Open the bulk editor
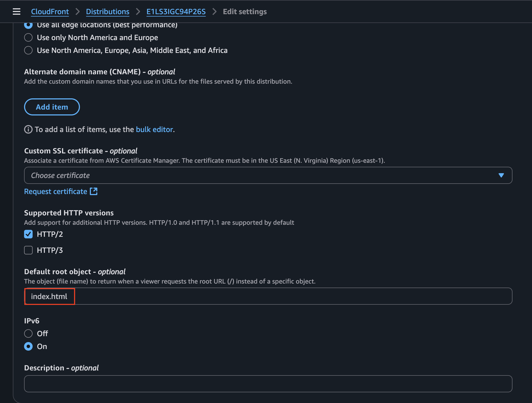 point(155,129)
